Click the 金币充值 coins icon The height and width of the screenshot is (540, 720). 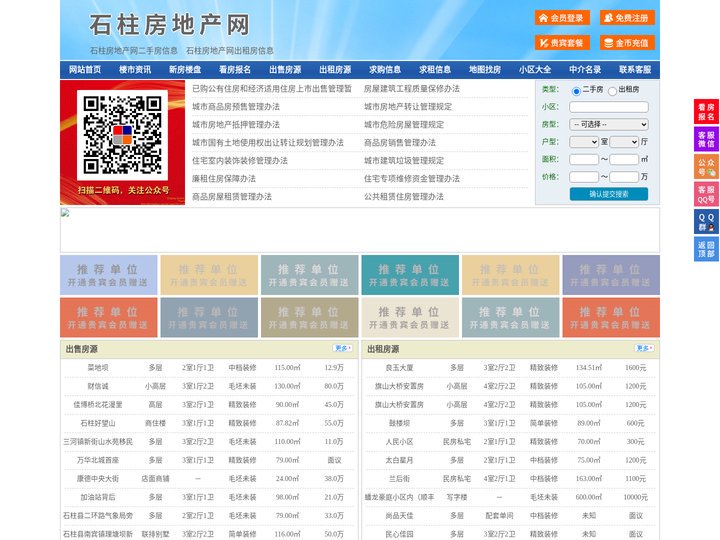pyautogui.click(x=608, y=43)
